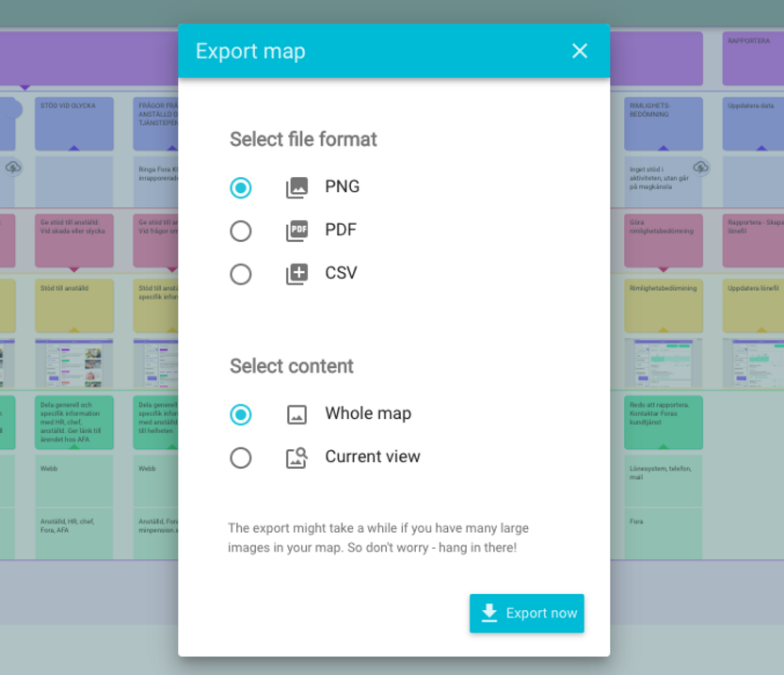Close the Export map dialog
This screenshot has height=675, width=784.
580,51
